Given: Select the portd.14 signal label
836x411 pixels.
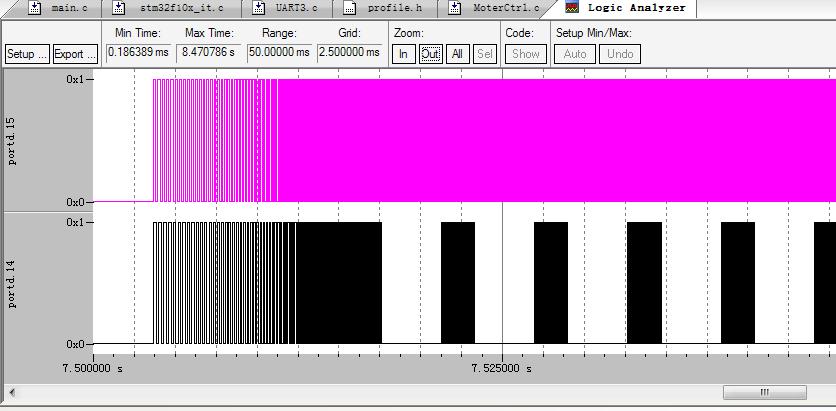Looking at the screenshot, I should click(x=12, y=284).
